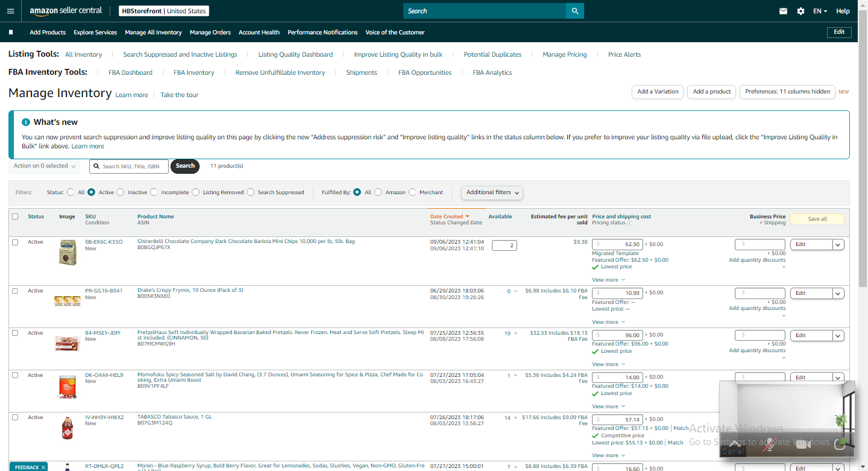Image resolution: width=868 pixels, height=471 pixels.
Task: Select the Search Suppressed status filter
Action: pyautogui.click(x=251, y=192)
